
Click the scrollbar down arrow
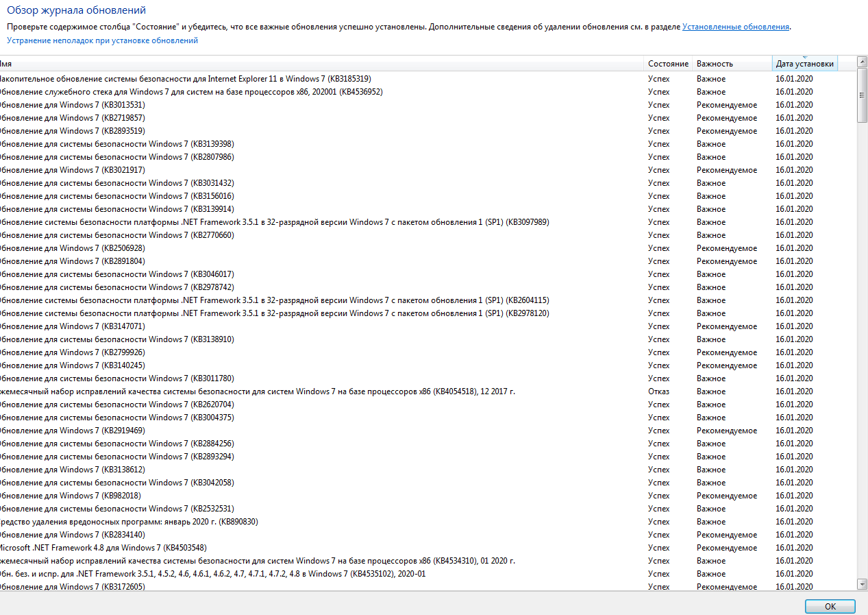[863, 583]
